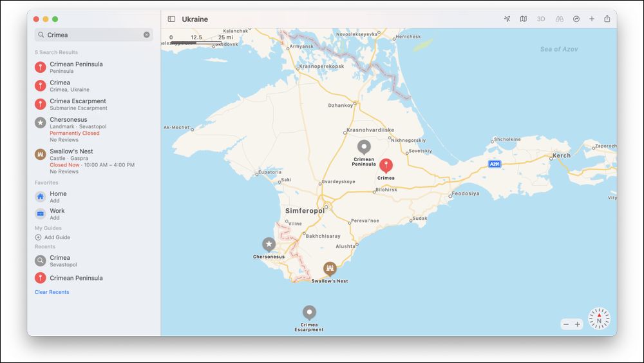The height and width of the screenshot is (363, 644).
Task: Click the A291 highway shield
Action: click(495, 164)
